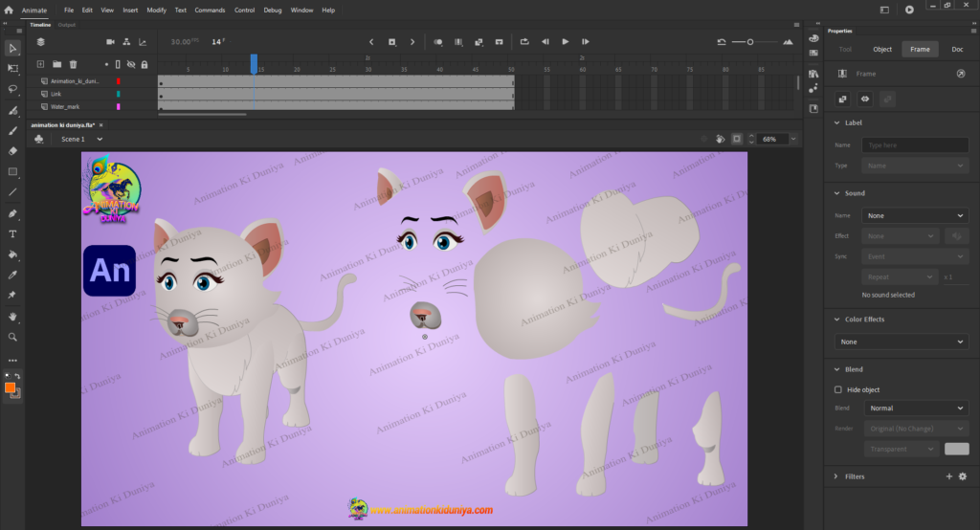Add a filter with plus button
Viewport: 980px width, 530px height.
948,476
